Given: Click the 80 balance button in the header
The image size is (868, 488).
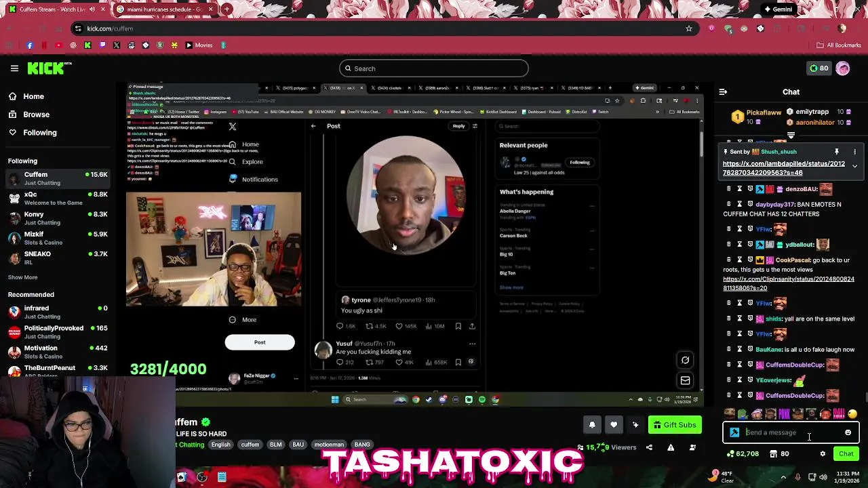Looking at the screenshot, I should tap(819, 68).
